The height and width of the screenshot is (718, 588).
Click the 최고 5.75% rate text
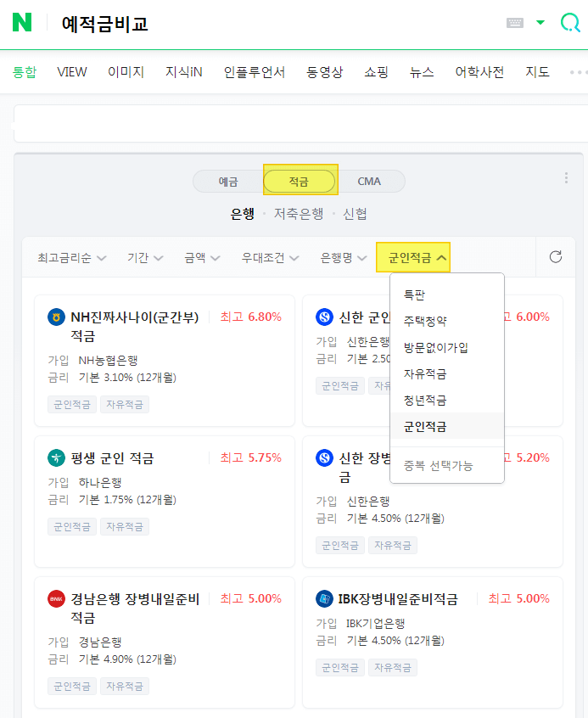(250, 458)
